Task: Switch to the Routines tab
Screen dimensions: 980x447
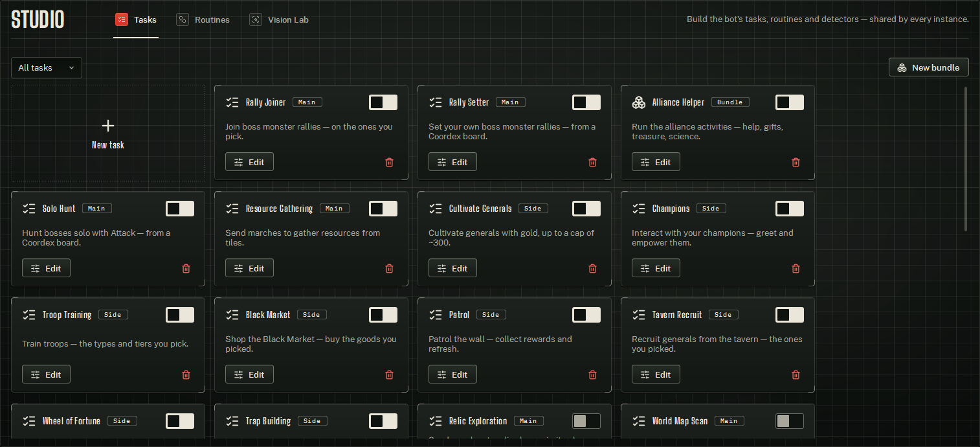Action: [203, 20]
